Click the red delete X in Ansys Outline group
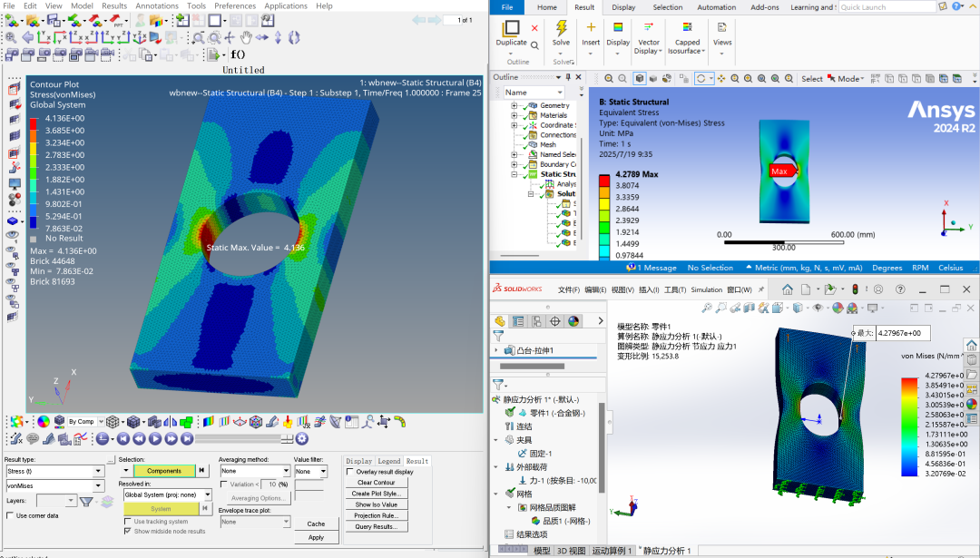The image size is (980, 558). [534, 28]
